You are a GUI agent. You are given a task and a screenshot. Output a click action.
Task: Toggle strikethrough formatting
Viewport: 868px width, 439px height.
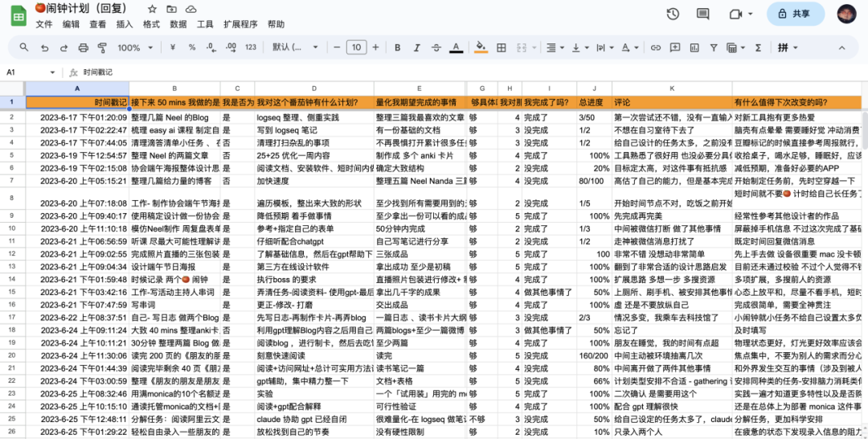(436, 47)
